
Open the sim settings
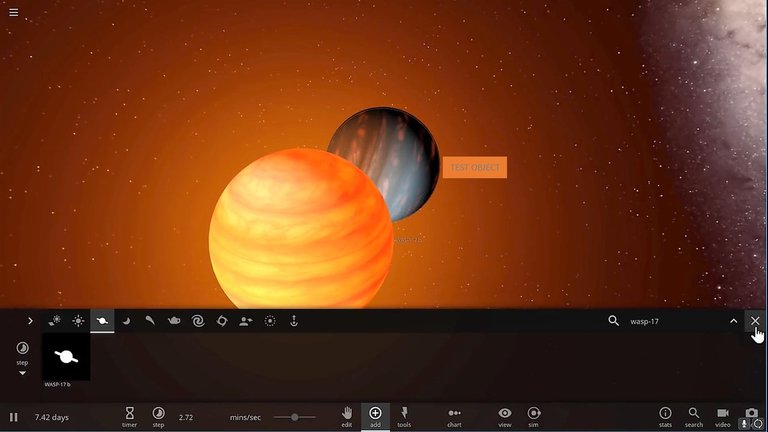click(533, 417)
